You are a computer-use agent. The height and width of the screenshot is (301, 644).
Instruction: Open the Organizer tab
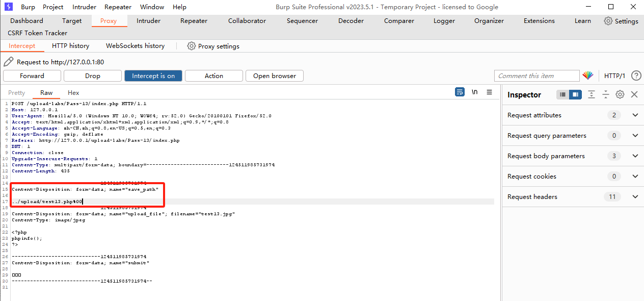pyautogui.click(x=489, y=21)
